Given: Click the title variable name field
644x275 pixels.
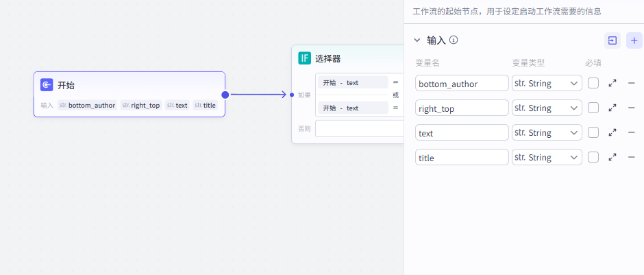Looking at the screenshot, I should [x=462, y=157].
